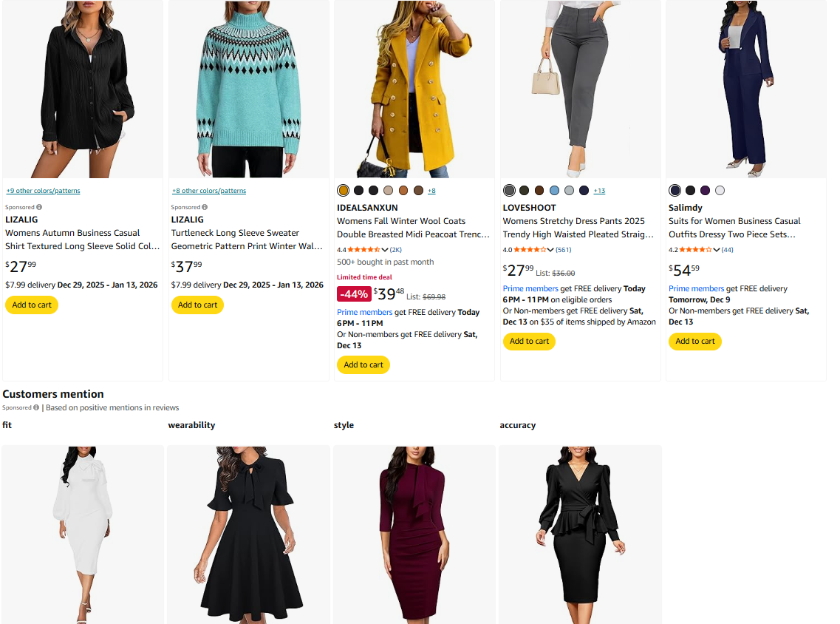Screen dimensions: 840x624
Task: Pick the beige color swatch on IDEALSANXUN coat
Action: (x=389, y=191)
